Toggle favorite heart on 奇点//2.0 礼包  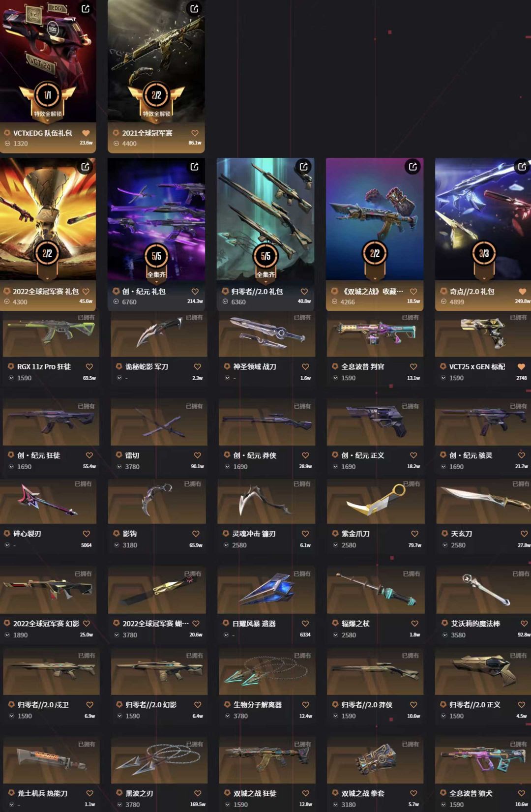click(522, 291)
